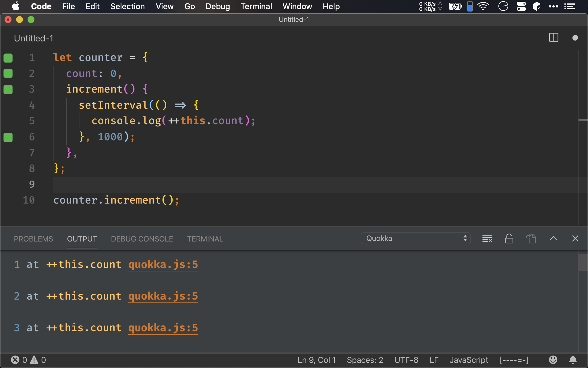Click the split editor icon

click(553, 38)
